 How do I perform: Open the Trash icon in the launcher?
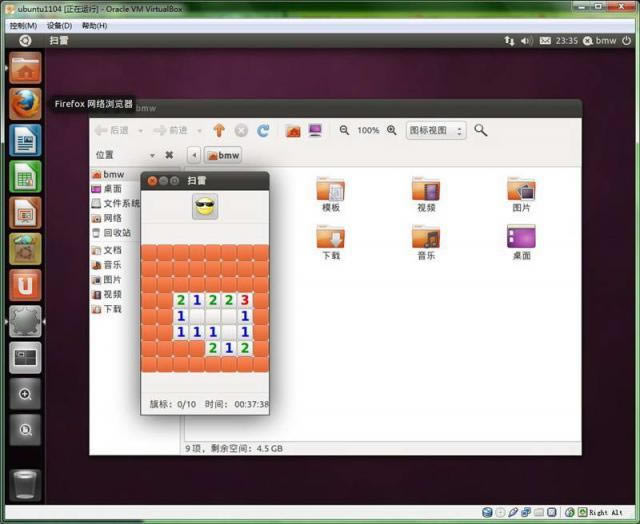coord(25,485)
